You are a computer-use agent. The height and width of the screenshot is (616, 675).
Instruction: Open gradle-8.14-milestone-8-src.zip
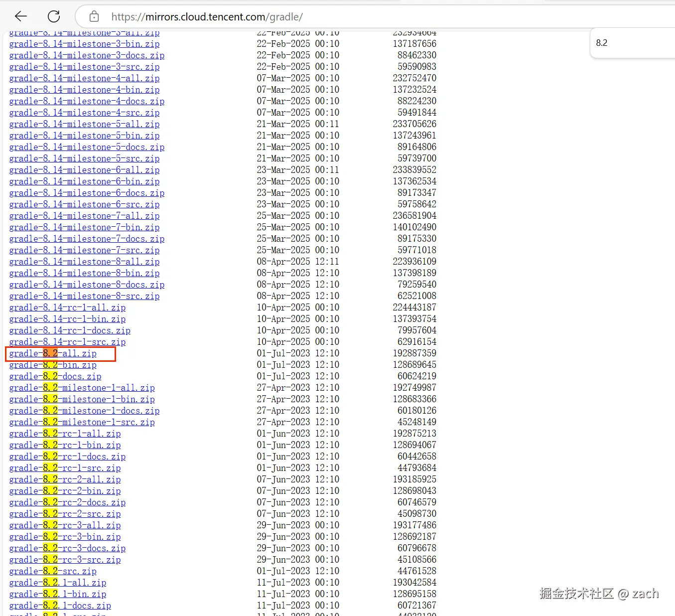point(85,296)
